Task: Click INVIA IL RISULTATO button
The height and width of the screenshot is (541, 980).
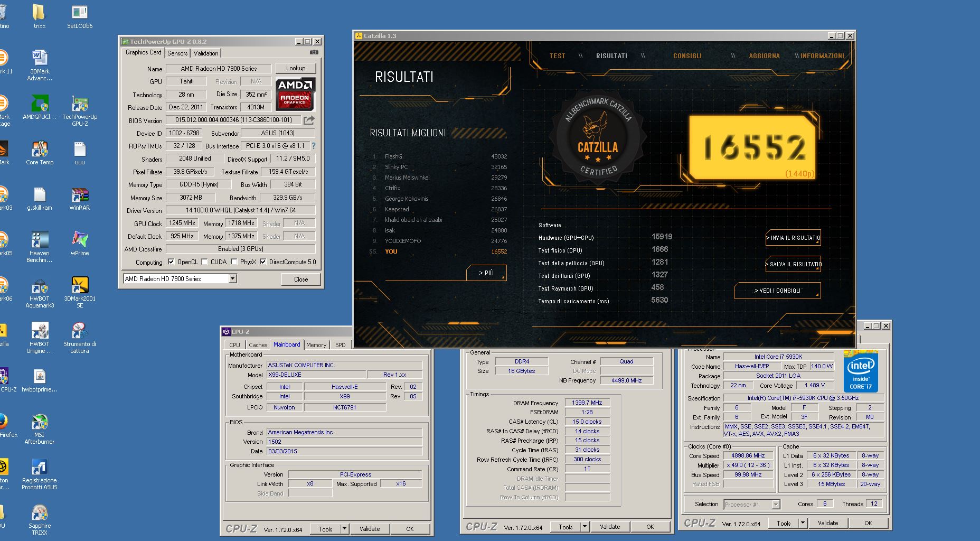Action: coord(793,238)
